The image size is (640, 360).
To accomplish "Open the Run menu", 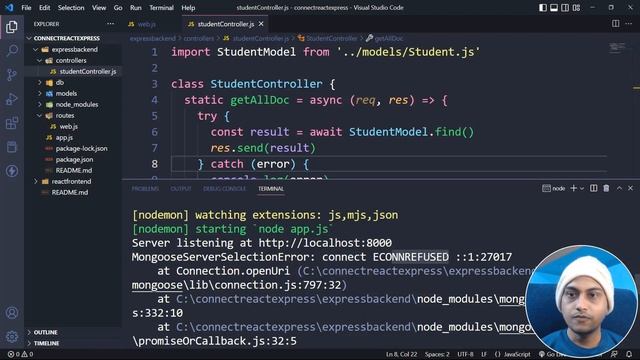I will 136,8.
